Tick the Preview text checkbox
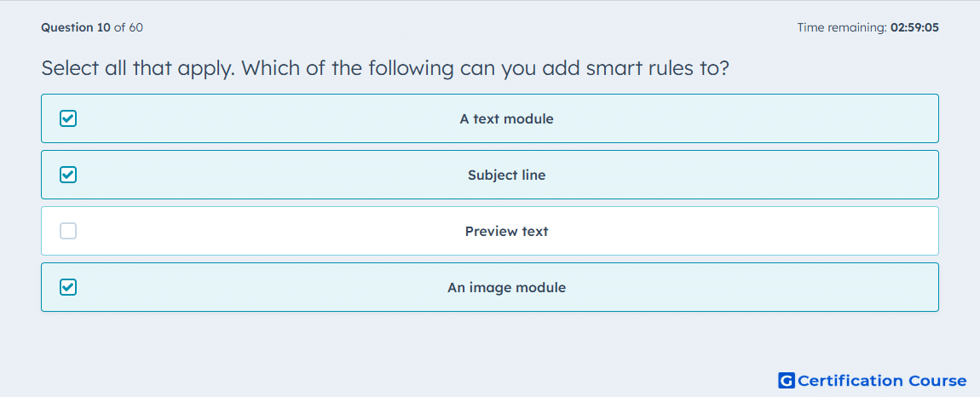Viewport: 980px width, 397px height. pos(68,231)
